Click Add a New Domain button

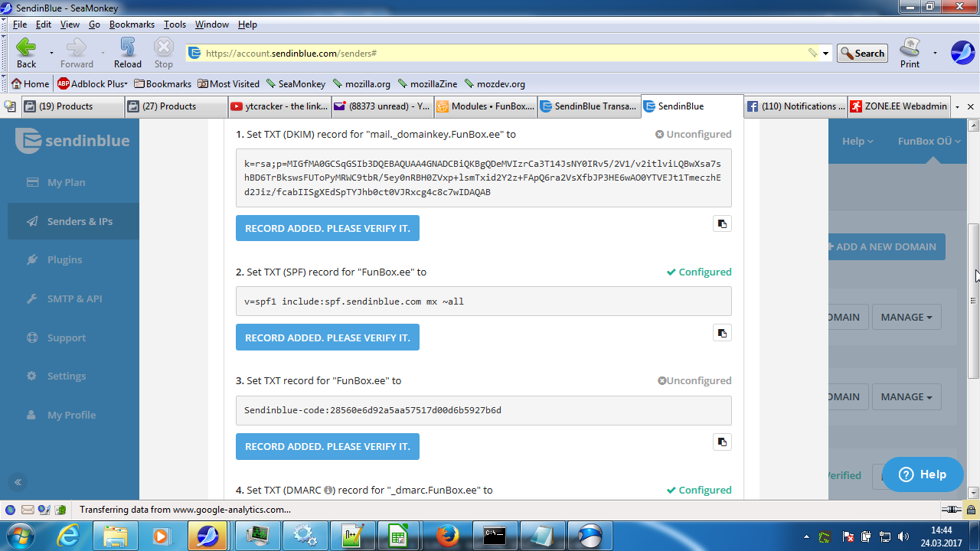pos(887,246)
